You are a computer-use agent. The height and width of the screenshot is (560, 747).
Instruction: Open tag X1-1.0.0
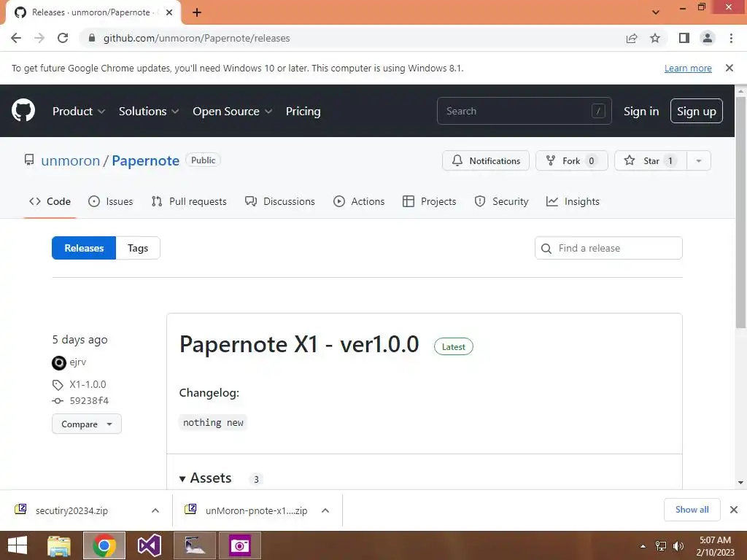point(88,384)
